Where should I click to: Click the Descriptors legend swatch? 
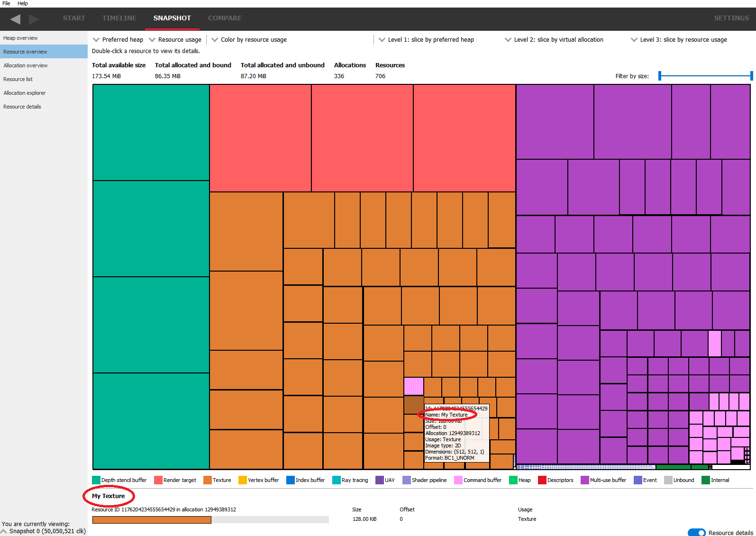pos(542,480)
